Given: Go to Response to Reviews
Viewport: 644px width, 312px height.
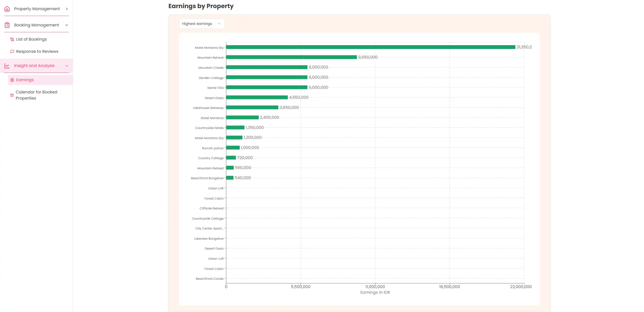Looking at the screenshot, I should click(x=37, y=52).
